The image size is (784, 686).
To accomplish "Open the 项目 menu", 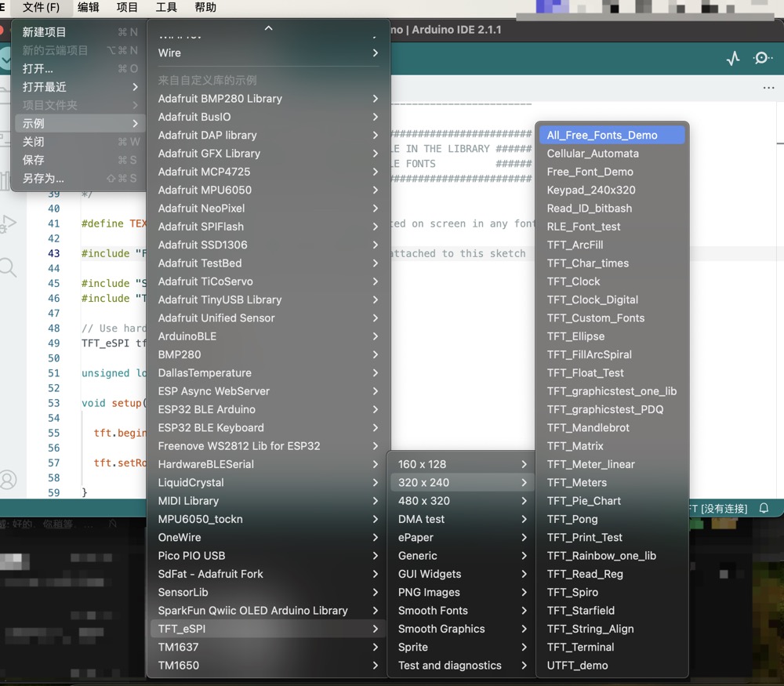I will [127, 7].
